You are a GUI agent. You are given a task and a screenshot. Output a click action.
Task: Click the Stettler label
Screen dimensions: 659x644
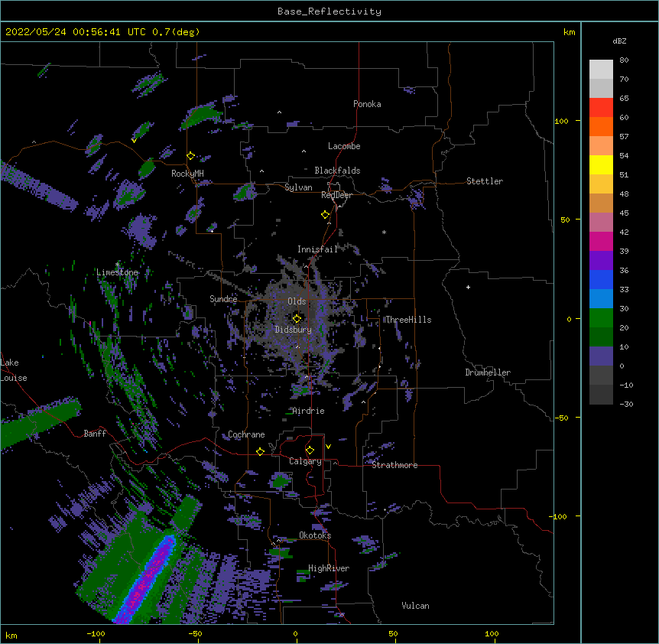[485, 181]
